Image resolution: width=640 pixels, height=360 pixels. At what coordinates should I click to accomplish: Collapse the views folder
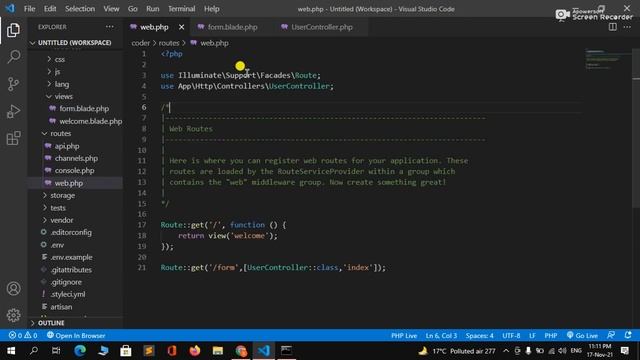tap(63, 96)
